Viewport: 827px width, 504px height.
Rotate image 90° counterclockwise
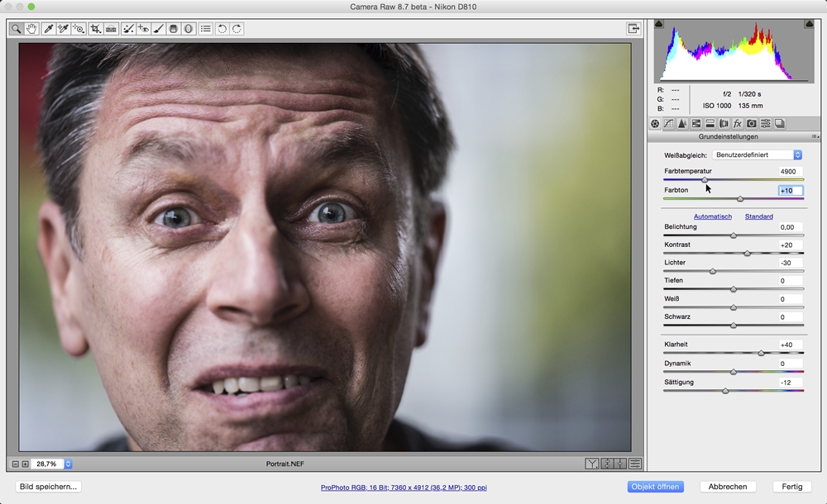click(x=222, y=29)
